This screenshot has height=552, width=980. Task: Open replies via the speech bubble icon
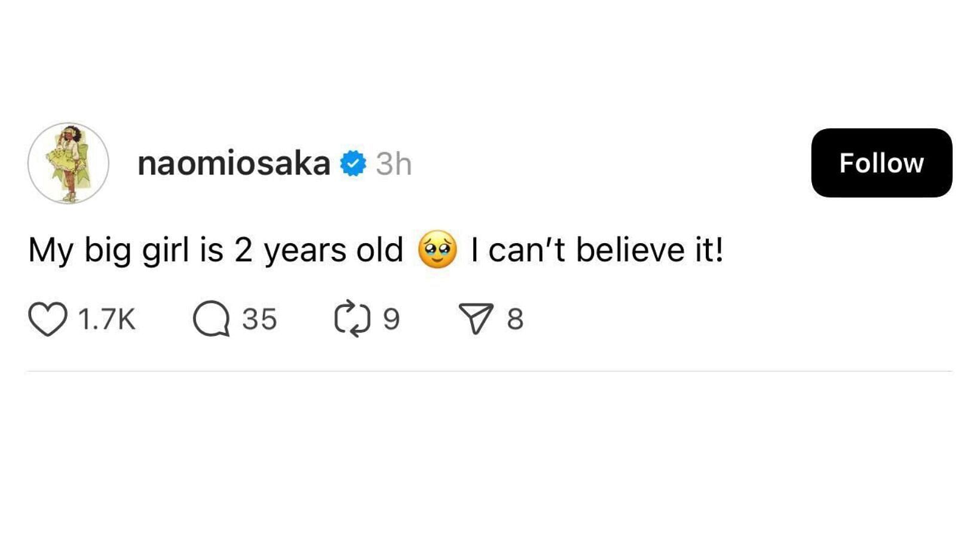211,319
